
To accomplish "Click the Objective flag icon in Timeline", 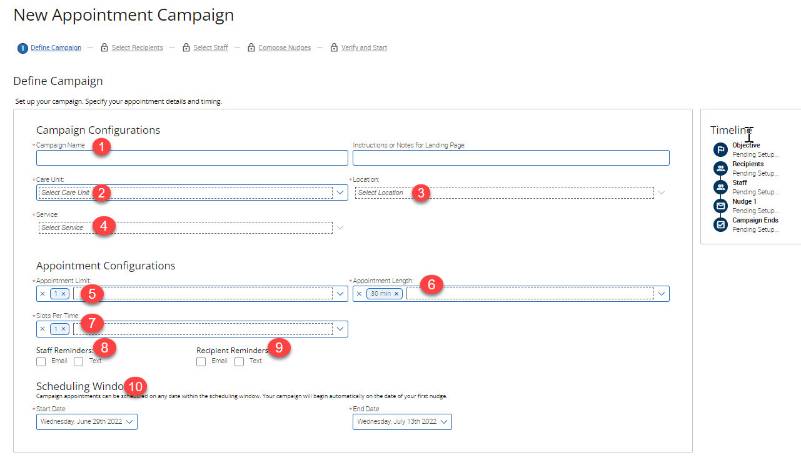I will tap(720, 149).
